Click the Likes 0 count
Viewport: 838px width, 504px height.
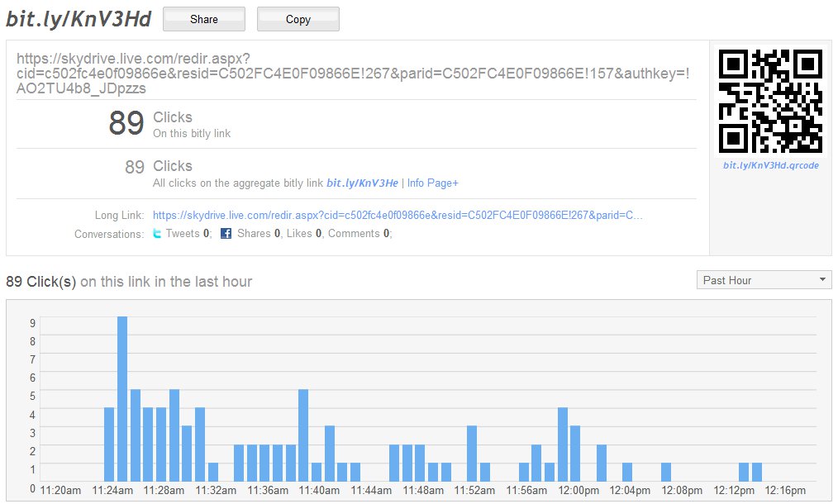click(x=304, y=233)
